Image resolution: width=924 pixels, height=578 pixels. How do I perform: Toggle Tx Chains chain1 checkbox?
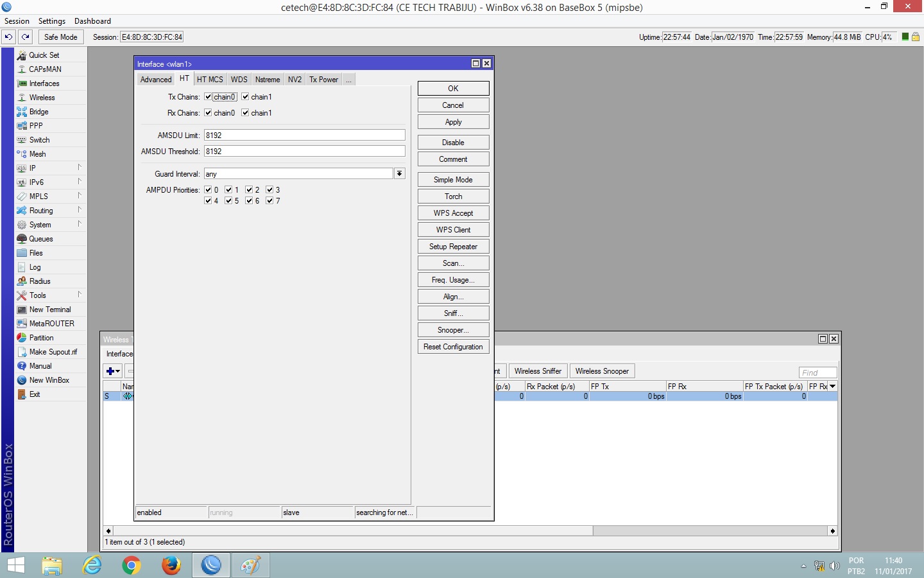pyautogui.click(x=245, y=97)
